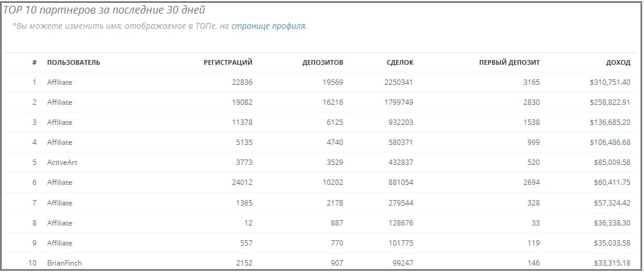Click the rank 1 Affiliate name
Screen dimensions: 644x272
[x=59, y=82]
